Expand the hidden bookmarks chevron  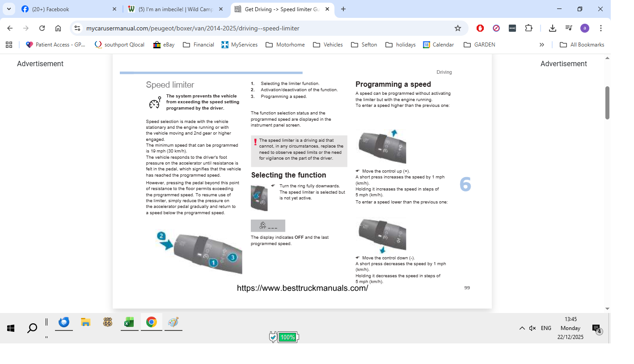click(542, 45)
